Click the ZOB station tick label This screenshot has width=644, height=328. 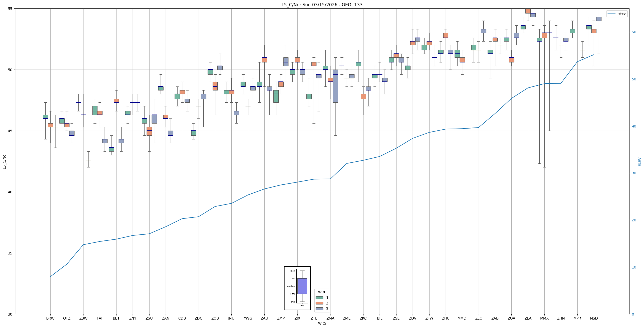click(x=215, y=318)
